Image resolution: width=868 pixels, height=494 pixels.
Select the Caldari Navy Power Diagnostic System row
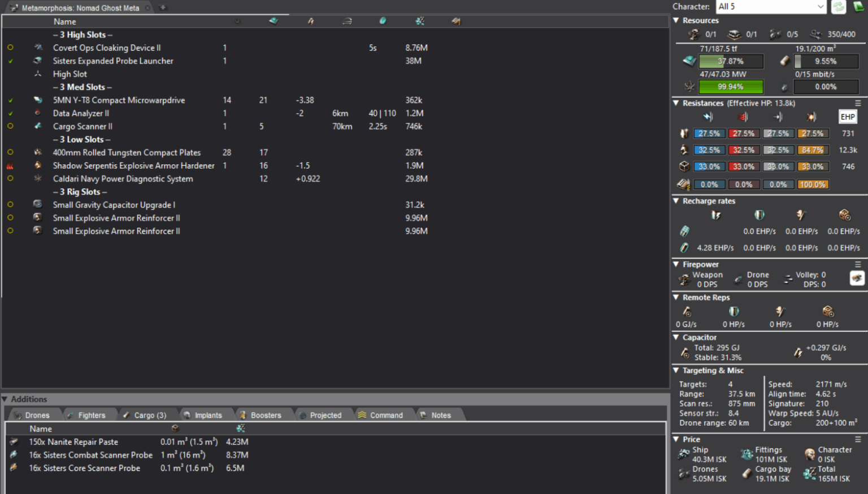pos(335,179)
